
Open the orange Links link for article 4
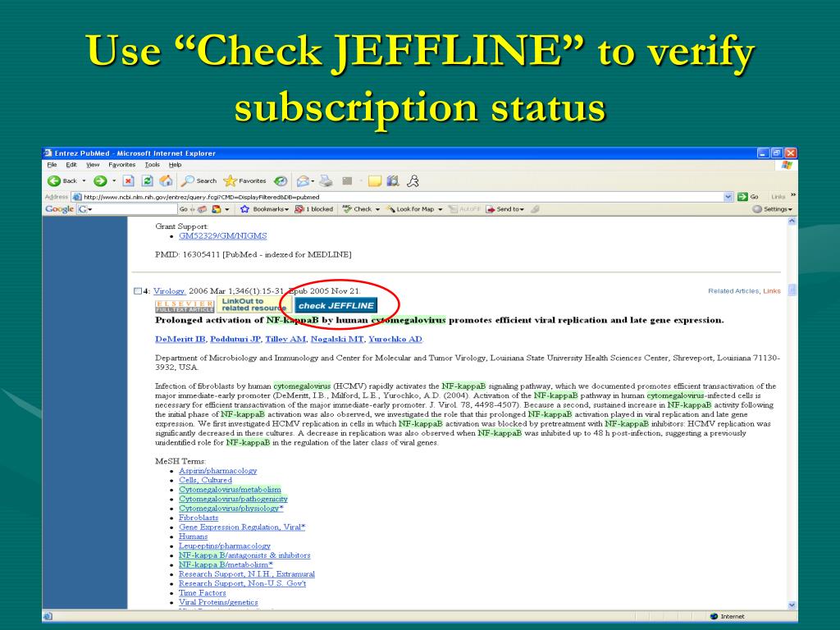pyautogui.click(x=772, y=291)
